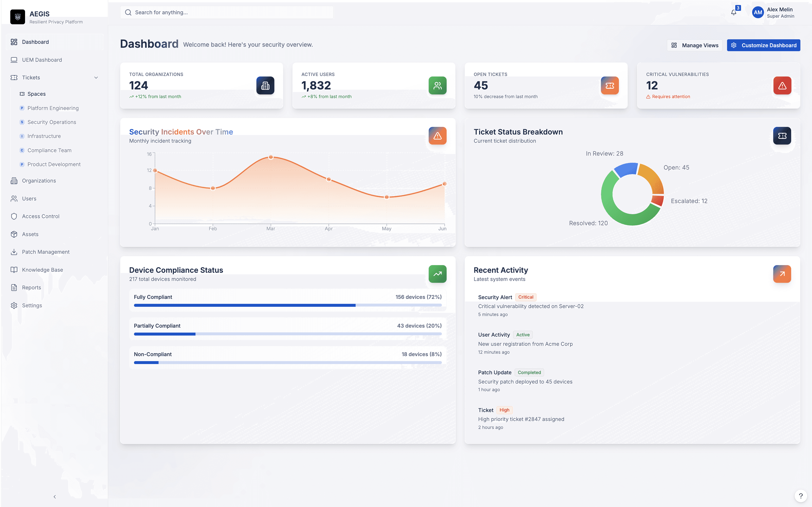Image resolution: width=812 pixels, height=507 pixels.
Task: Collapse the Tickets menu chevron
Action: tap(96, 78)
